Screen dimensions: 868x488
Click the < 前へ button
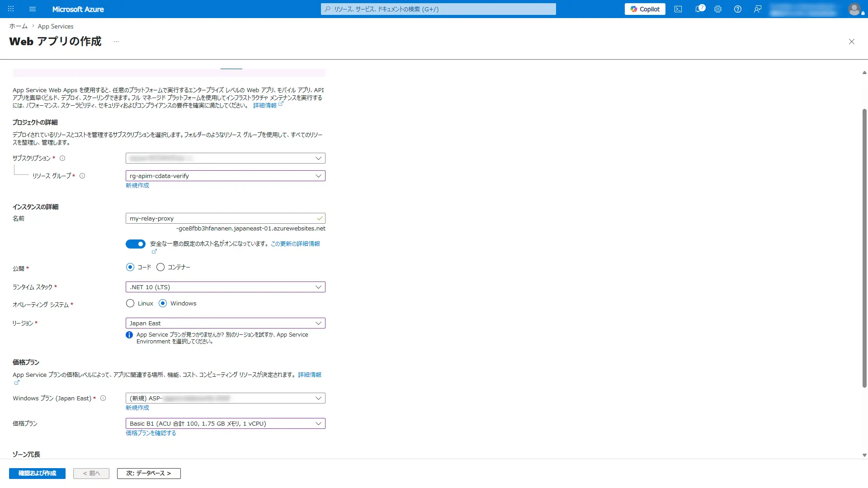click(x=91, y=473)
